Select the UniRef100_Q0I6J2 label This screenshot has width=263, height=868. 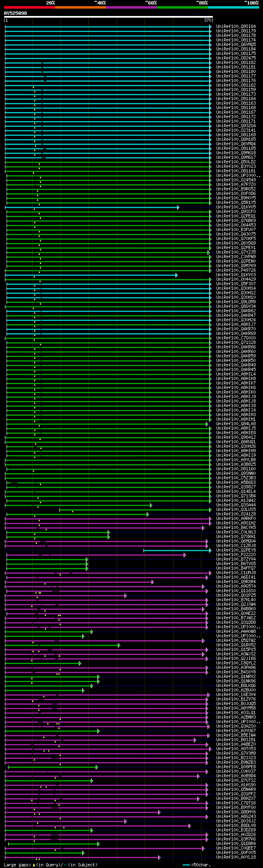pos(236,821)
